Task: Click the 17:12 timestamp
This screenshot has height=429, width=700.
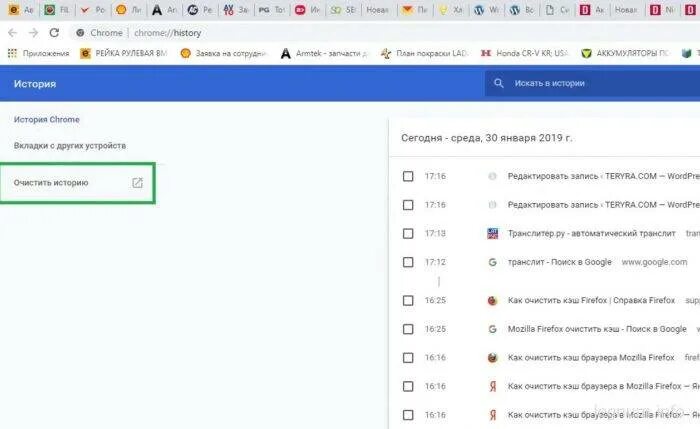Action: [435, 262]
